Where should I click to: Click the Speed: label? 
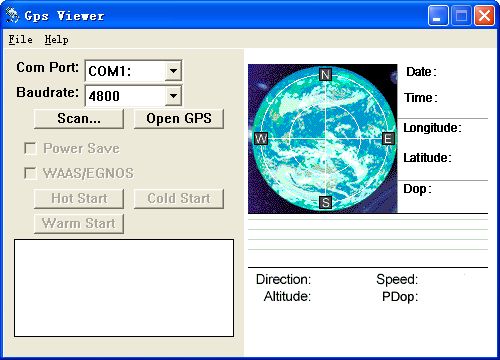pos(397,279)
